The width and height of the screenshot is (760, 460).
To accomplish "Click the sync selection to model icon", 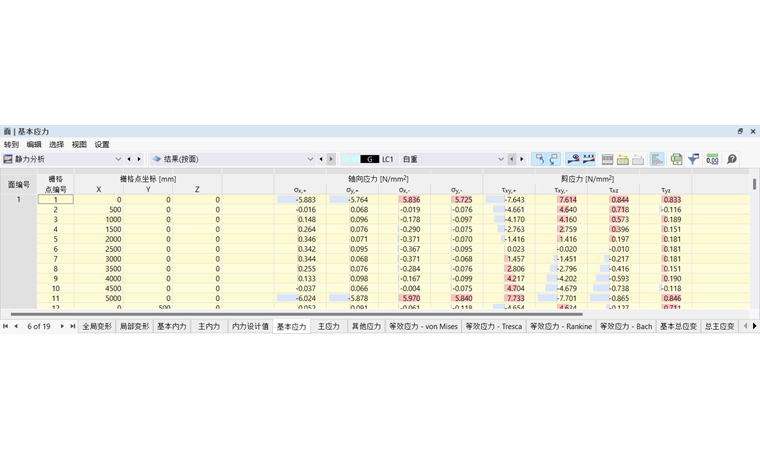I will 554,159.
